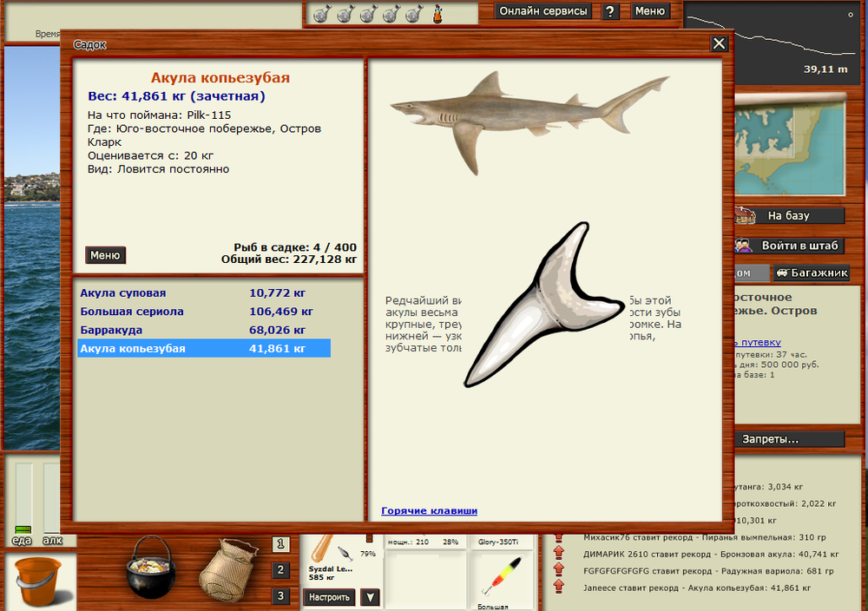Viewport: 868px width, 611px height.
Task: Open the keepnet Меню button
Action: pyautogui.click(x=105, y=255)
